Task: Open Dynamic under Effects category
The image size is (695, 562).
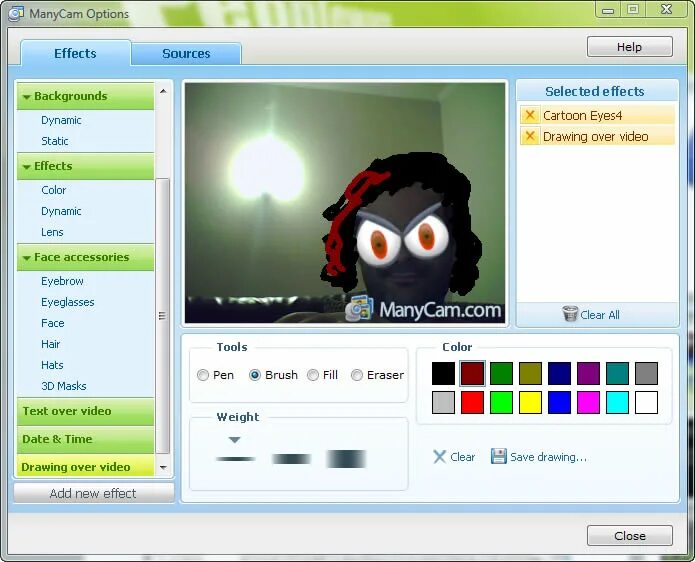Action: [61, 211]
